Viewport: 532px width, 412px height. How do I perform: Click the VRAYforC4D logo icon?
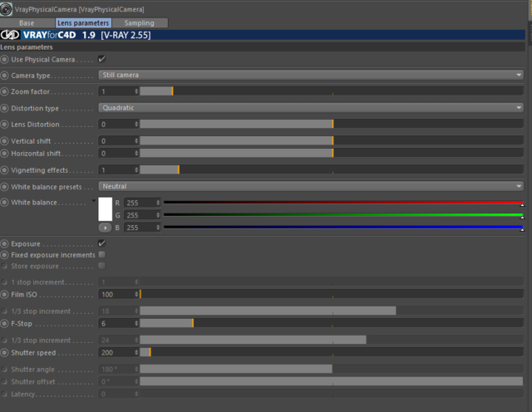10,35
